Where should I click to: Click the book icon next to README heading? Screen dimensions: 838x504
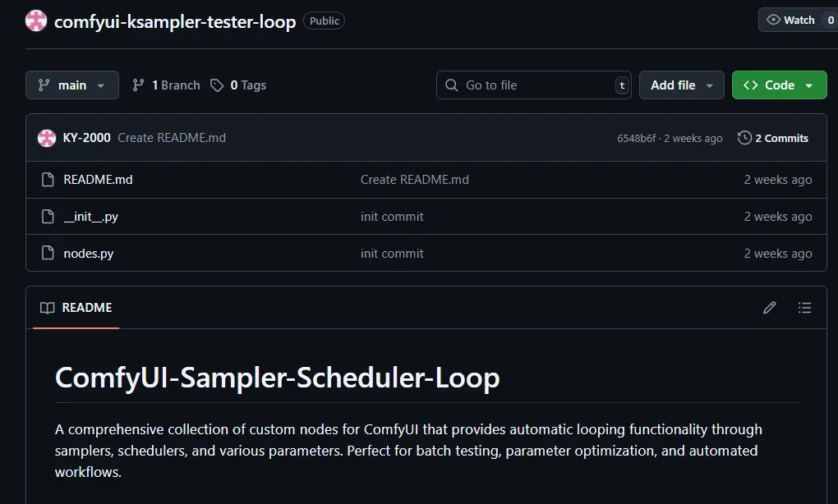pyautogui.click(x=47, y=308)
